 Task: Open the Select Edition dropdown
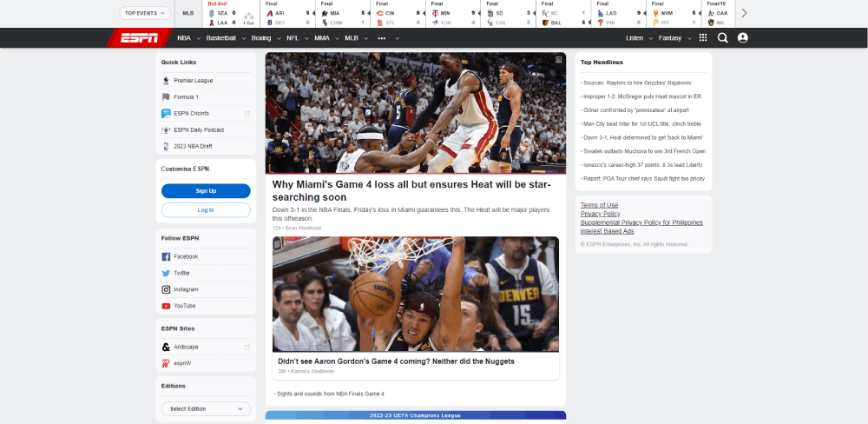(206, 408)
